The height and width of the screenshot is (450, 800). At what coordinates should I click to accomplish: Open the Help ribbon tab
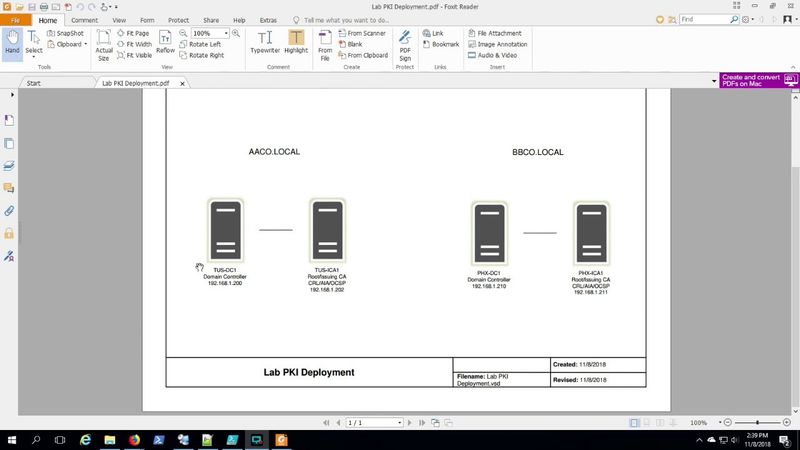[x=239, y=20]
